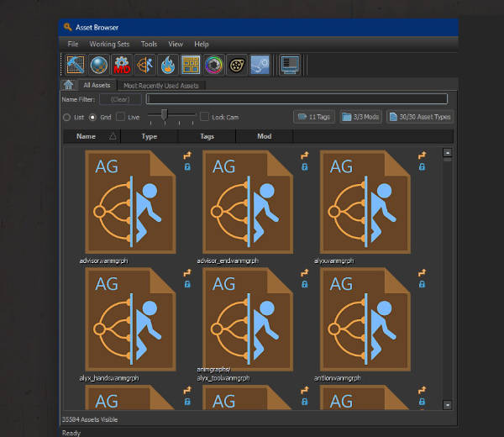504x437 pixels.
Task: Click Asset Browser title magnifier icon
Action: tap(67, 27)
